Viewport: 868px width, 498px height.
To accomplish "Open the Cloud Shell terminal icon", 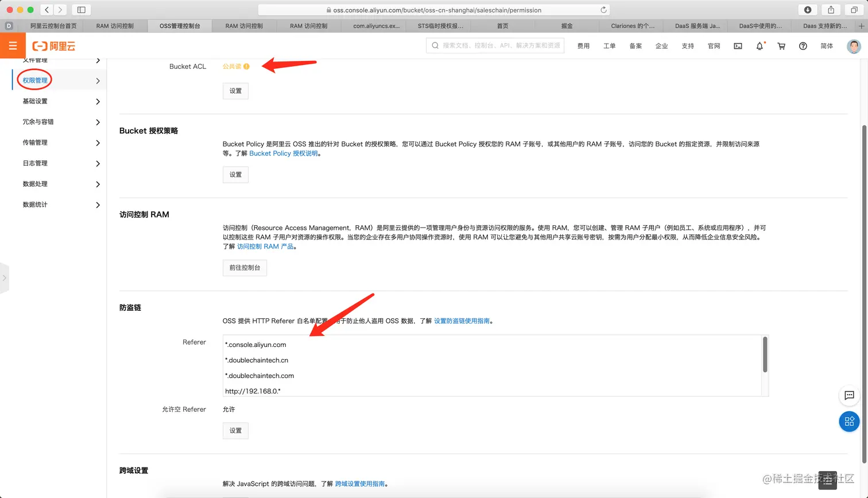I will (x=738, y=46).
